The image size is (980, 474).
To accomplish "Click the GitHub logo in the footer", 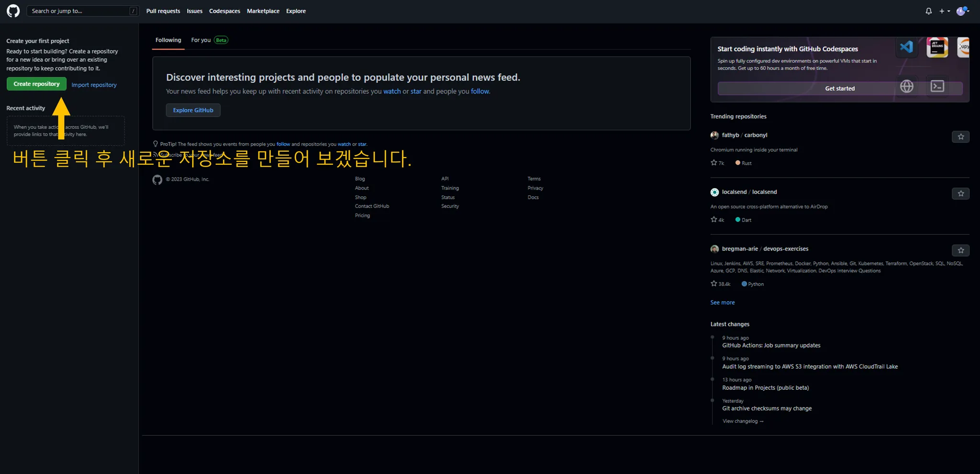I will pyautogui.click(x=157, y=180).
